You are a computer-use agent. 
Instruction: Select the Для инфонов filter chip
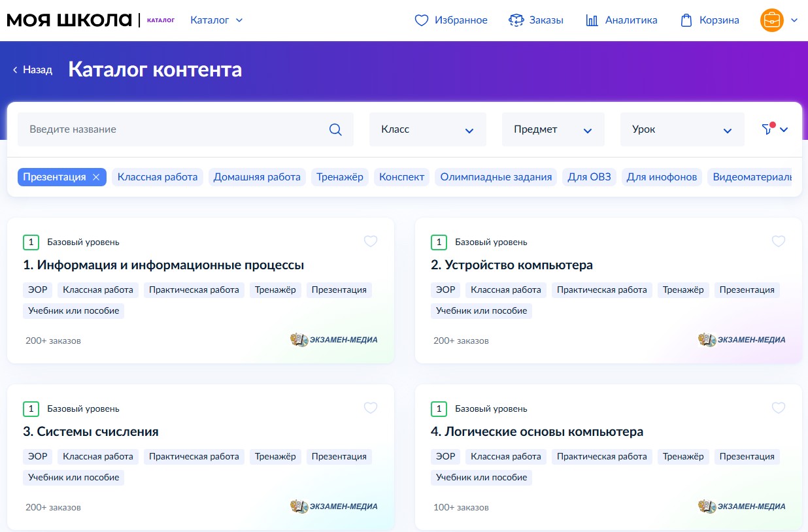tap(662, 177)
